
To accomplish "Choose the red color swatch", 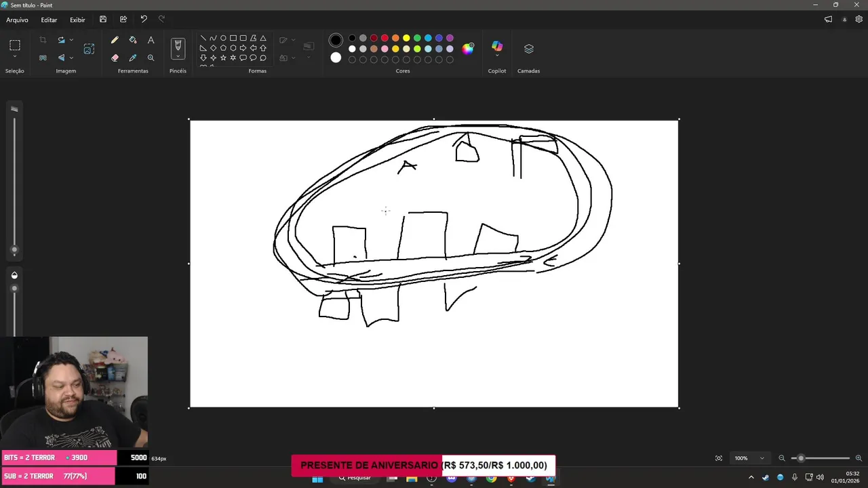I will click(384, 38).
